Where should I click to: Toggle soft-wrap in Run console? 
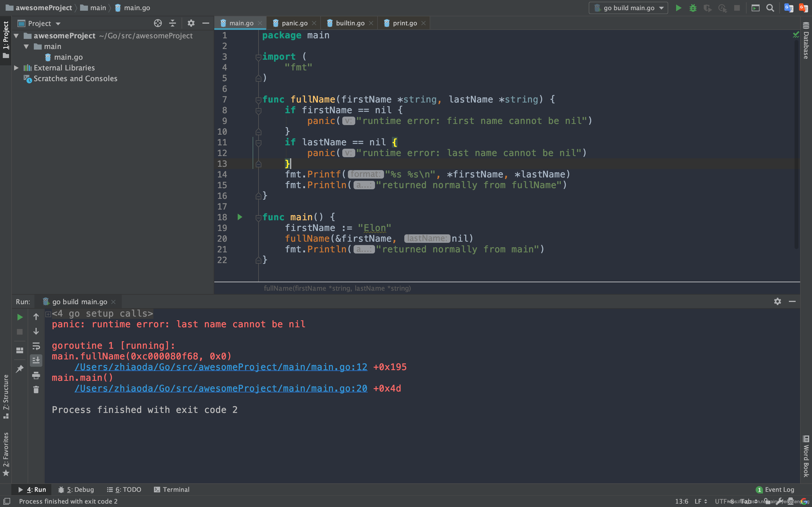36,346
